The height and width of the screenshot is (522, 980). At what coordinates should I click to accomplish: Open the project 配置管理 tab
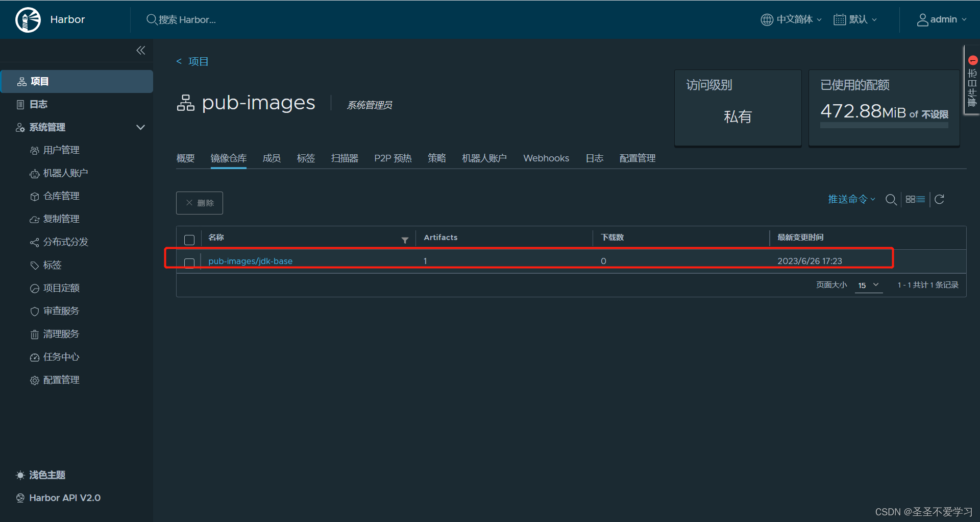pyautogui.click(x=638, y=158)
